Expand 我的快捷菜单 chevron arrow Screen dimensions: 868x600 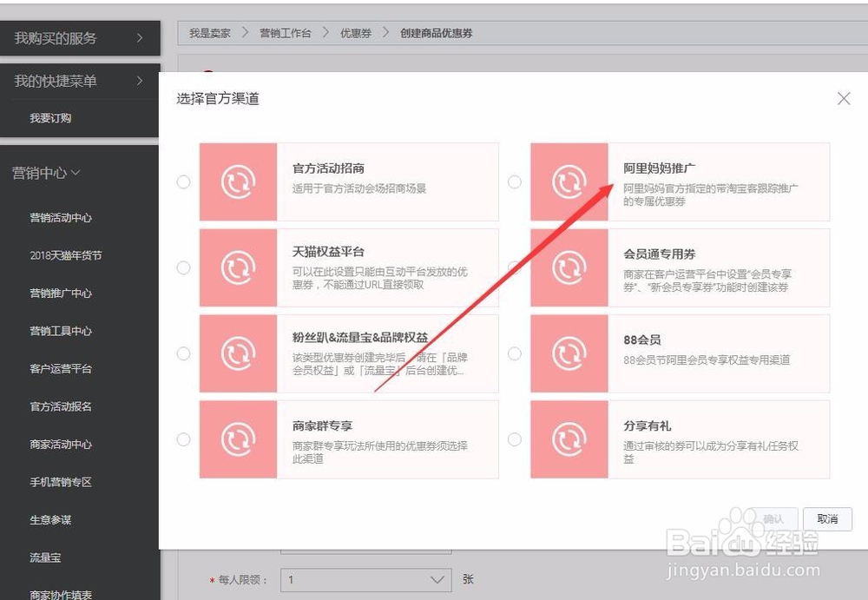tap(140, 81)
